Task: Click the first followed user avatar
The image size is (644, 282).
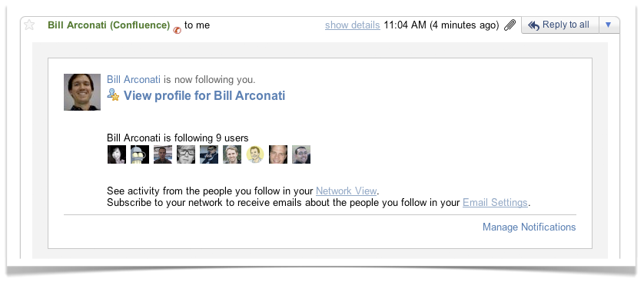Action: pyautogui.click(x=117, y=154)
